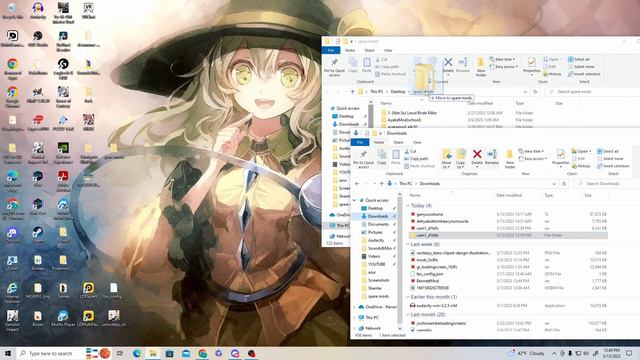Click the Refresh button in Downloads address bar
Image resolution: width=640 pixels, height=360 pixels.
[564, 184]
